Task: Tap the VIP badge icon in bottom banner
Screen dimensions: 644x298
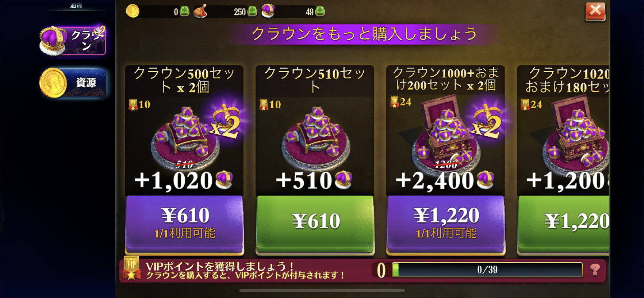Action: coord(131,268)
